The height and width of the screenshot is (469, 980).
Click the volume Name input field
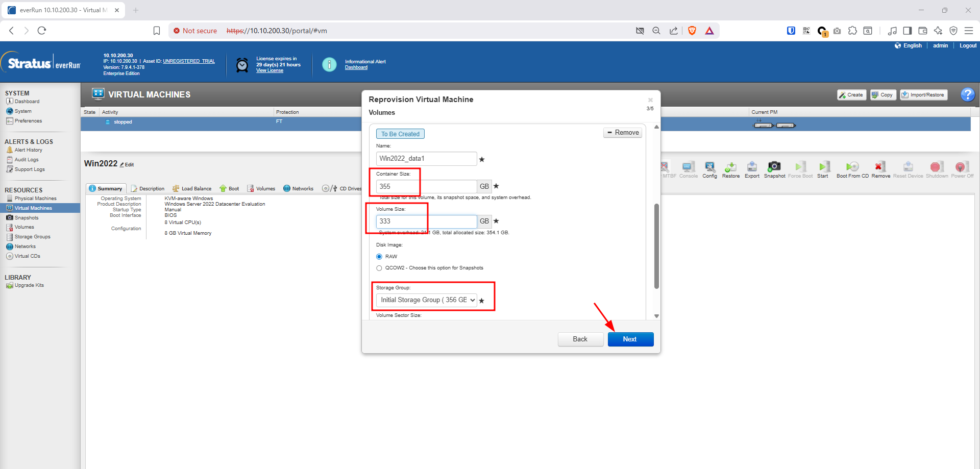tap(426, 159)
